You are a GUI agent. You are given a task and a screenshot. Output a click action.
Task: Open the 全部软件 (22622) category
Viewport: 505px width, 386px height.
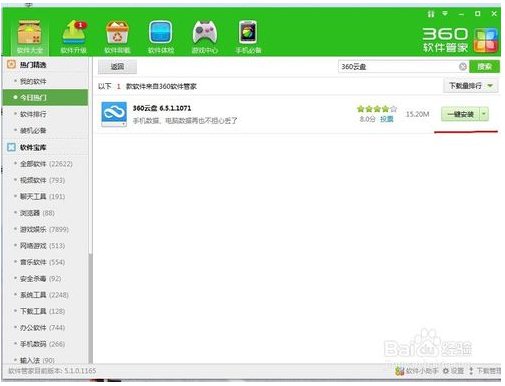tap(45, 164)
